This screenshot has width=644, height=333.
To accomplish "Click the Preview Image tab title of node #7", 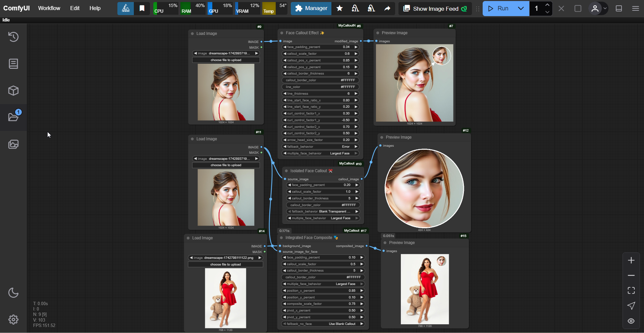I will tap(394, 33).
